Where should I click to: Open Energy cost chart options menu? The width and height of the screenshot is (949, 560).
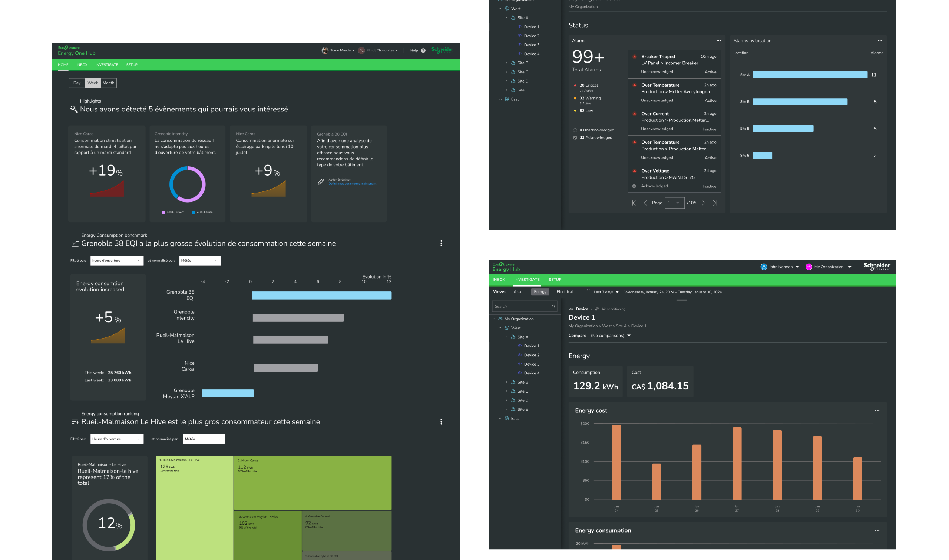[877, 411]
